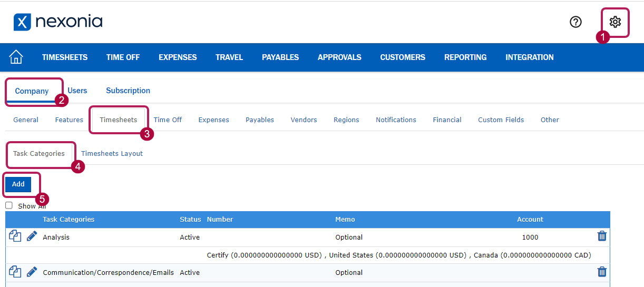
Task: Click Active status in Communication row
Action: [x=190, y=273]
